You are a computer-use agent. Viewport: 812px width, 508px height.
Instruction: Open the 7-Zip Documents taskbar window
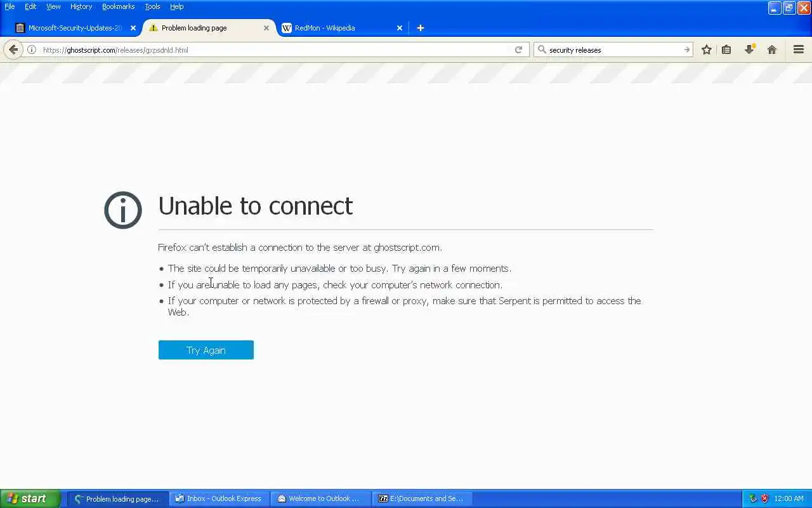[422, 498]
